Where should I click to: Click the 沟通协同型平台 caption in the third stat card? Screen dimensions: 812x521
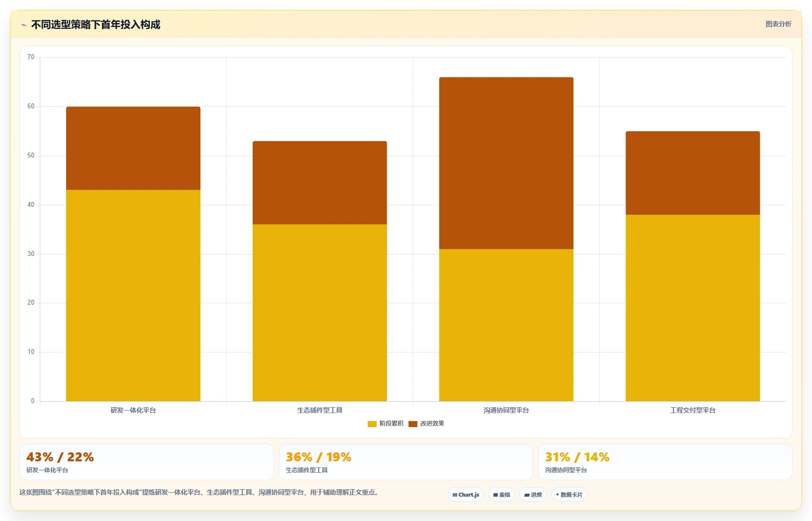(566, 470)
